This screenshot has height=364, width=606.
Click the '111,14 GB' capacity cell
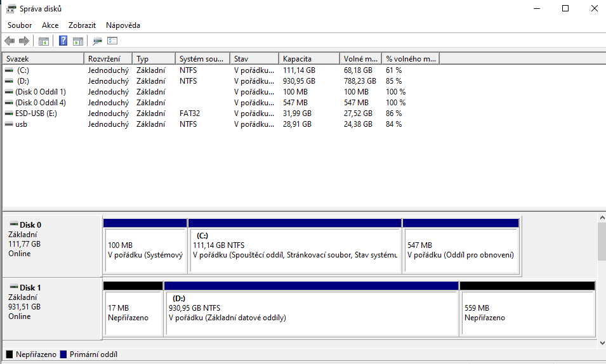pos(299,70)
